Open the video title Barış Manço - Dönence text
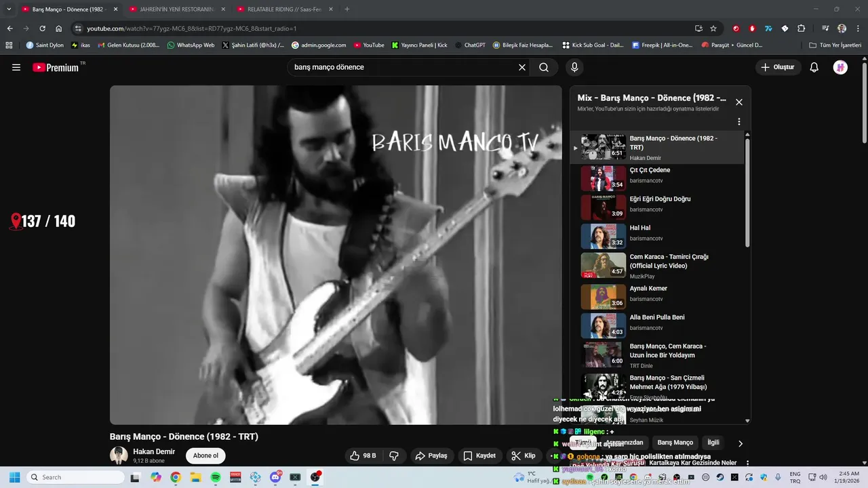The width and height of the screenshot is (868, 488). click(x=184, y=436)
